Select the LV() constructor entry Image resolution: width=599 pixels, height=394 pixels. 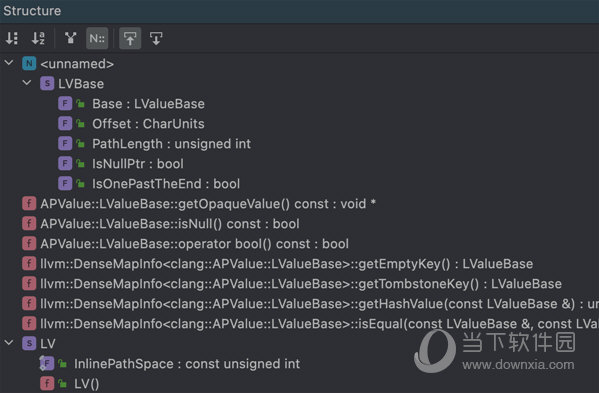pyautogui.click(x=87, y=384)
